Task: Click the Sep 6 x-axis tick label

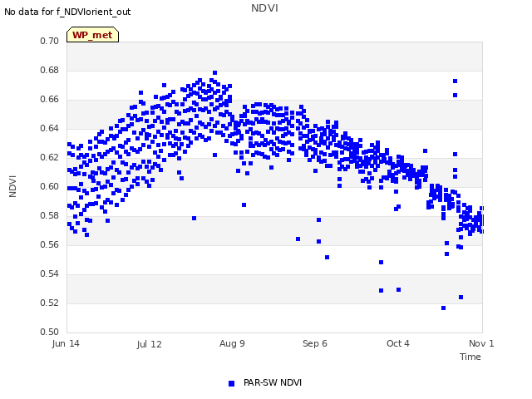Action: click(x=315, y=343)
